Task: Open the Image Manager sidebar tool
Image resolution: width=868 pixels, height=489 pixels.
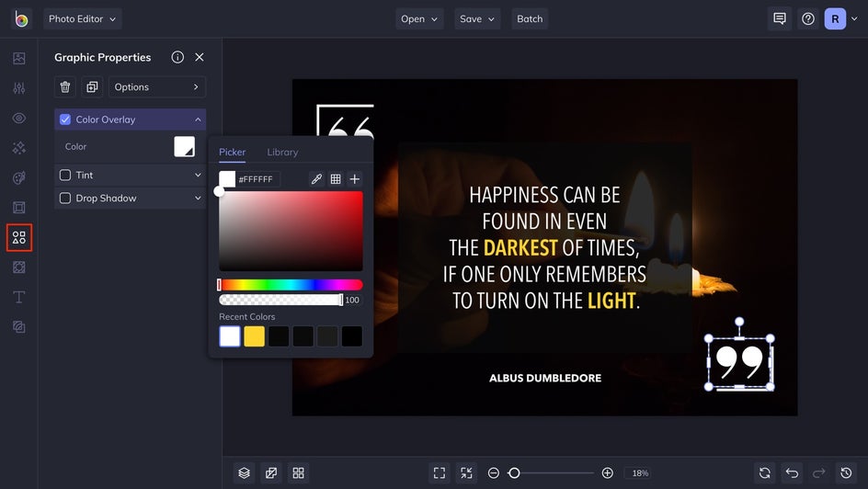Action: tap(18, 58)
